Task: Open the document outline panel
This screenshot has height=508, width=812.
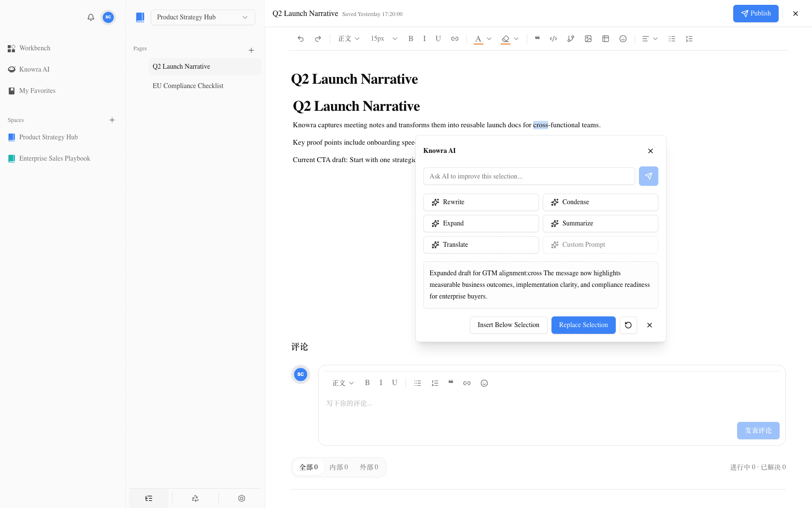Action: [x=148, y=498]
